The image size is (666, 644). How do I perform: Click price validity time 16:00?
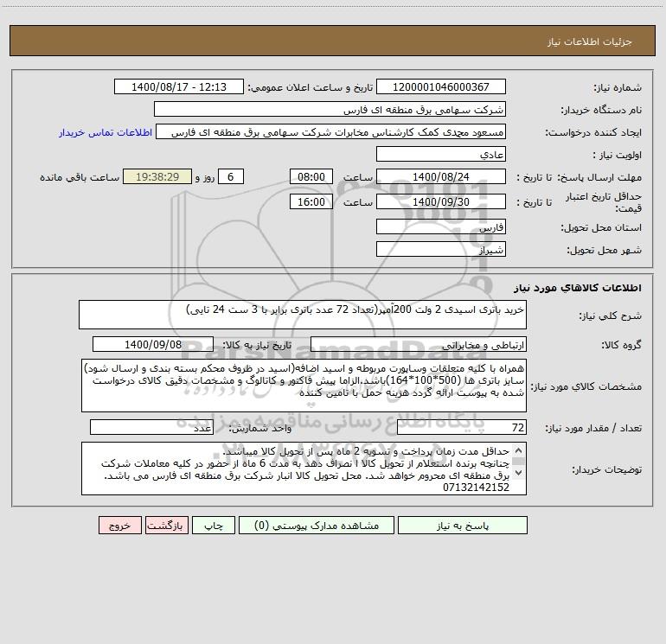[x=311, y=201]
